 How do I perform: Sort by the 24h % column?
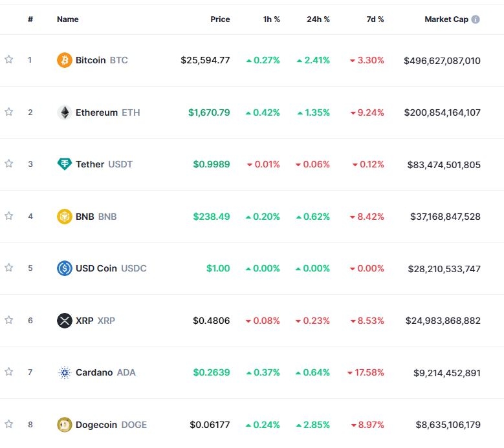tap(318, 19)
